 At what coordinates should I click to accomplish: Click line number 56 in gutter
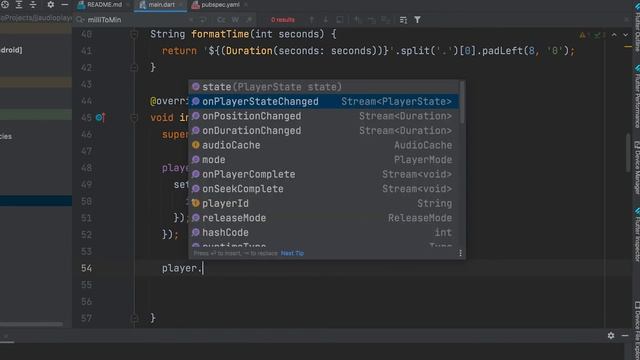click(87, 302)
